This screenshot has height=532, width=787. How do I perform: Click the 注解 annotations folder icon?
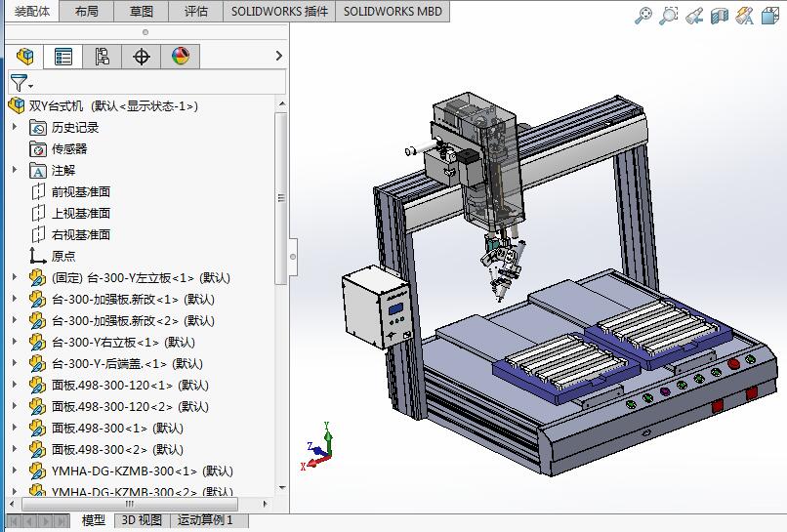38,171
